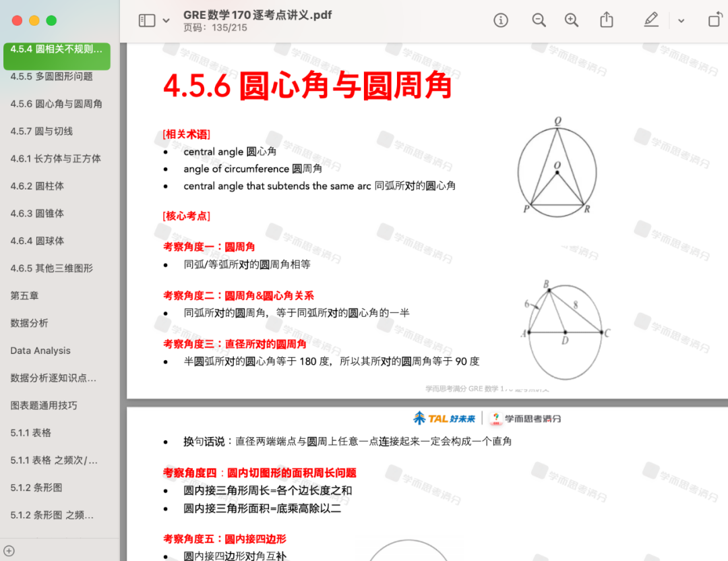Viewport: 728px width, 561px height.
Task: Click the Rotate page icon
Action: [x=715, y=20]
